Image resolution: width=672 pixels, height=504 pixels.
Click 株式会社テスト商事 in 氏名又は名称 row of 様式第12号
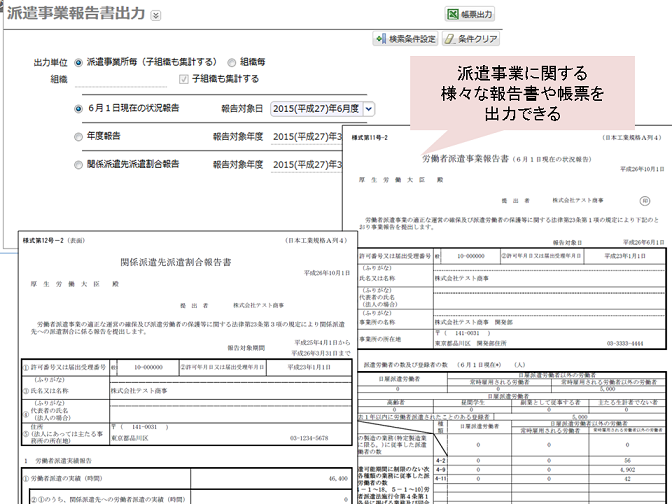[x=139, y=391]
